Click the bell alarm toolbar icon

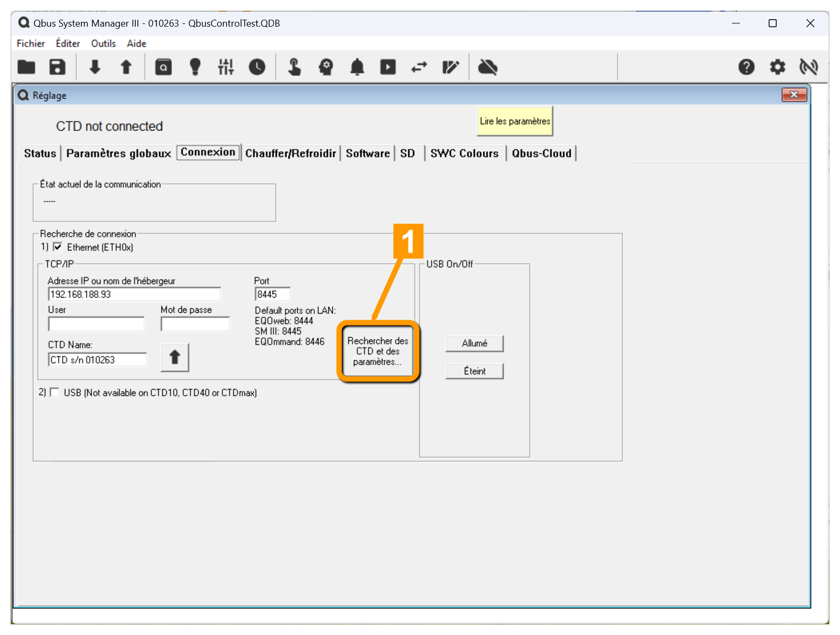pos(357,67)
